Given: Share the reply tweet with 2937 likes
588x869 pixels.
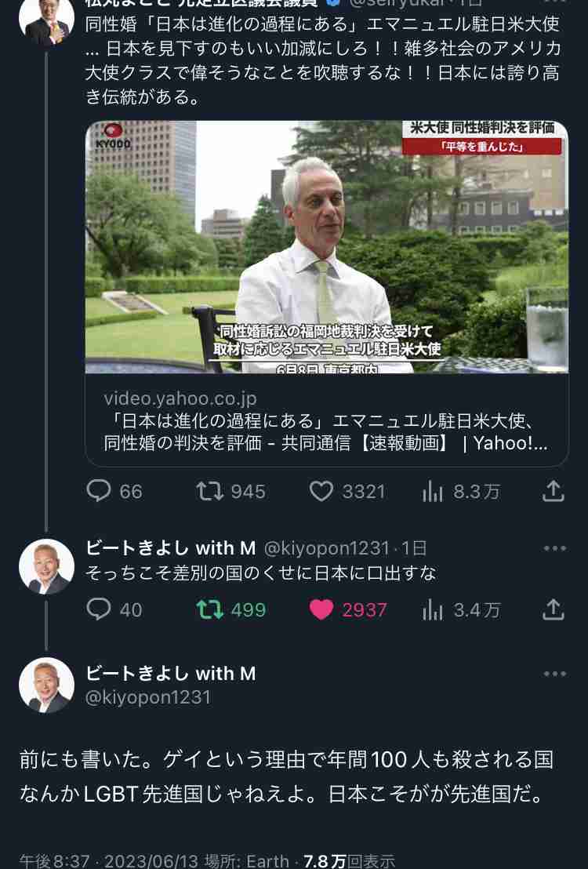Looking at the screenshot, I should point(553,609).
